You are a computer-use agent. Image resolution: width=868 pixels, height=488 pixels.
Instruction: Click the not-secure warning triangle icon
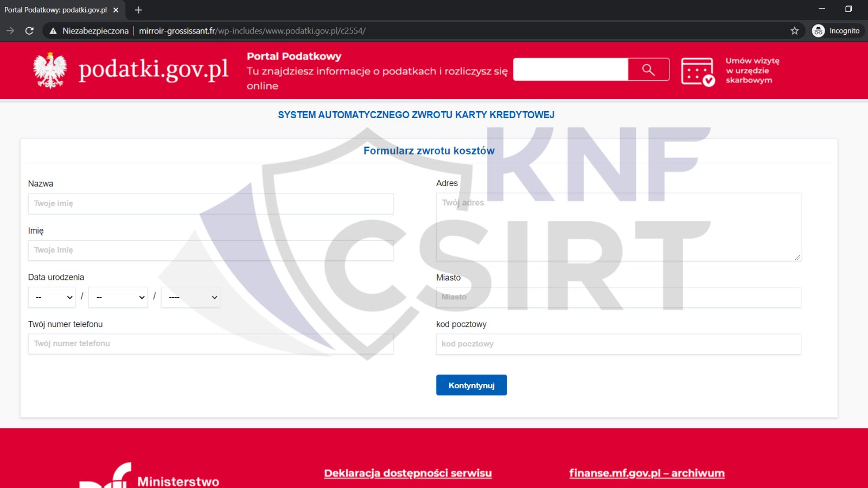53,31
